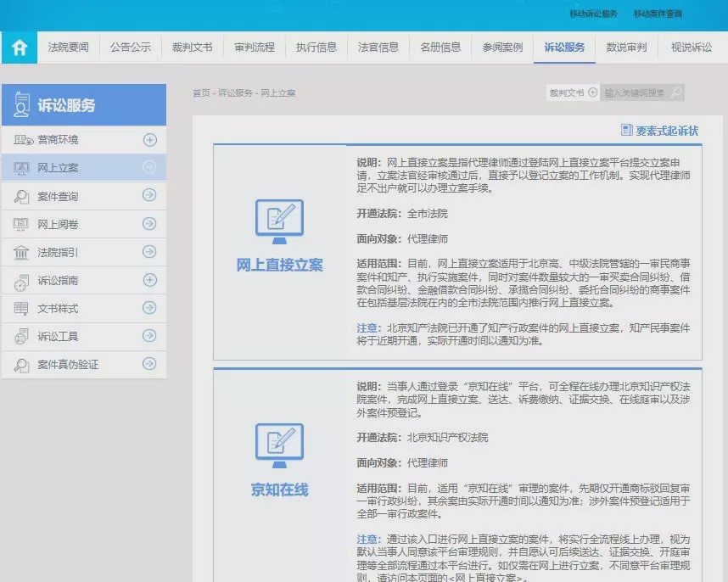Click the magnifier search icon in the search box
Image resolution: width=728 pixels, height=582 pixels.
[x=675, y=92]
